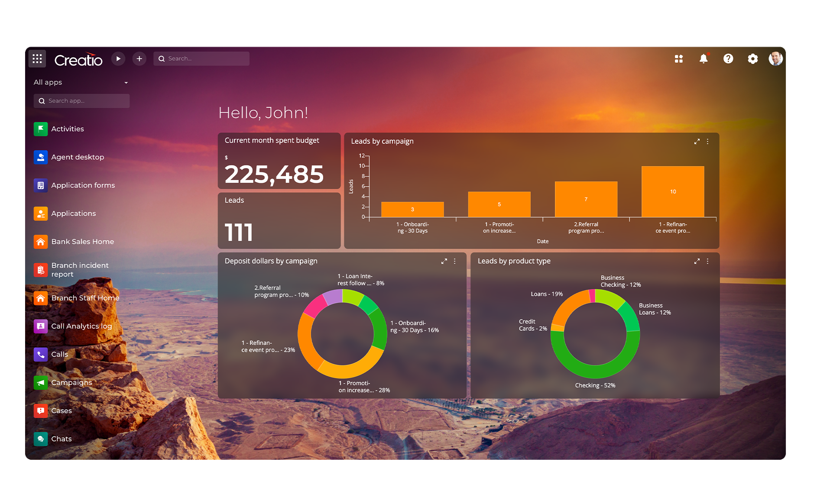Open the settings gear icon
The image size is (817, 504).
pyautogui.click(x=753, y=58)
